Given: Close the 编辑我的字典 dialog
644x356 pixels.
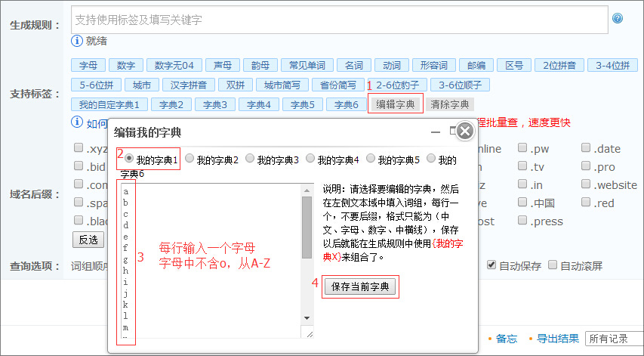Looking at the screenshot, I should point(465,131).
